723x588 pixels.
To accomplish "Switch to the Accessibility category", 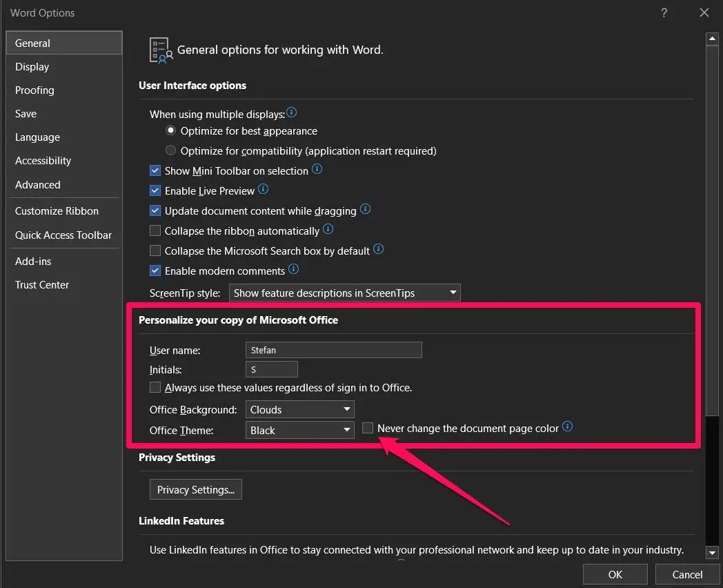I will point(64,161).
